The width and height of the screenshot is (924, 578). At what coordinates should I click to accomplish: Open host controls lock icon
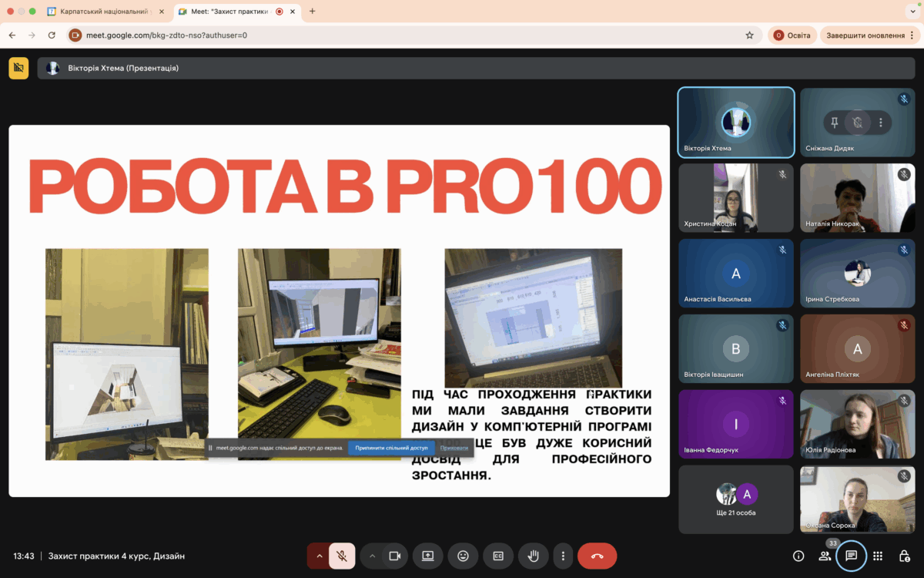click(905, 556)
